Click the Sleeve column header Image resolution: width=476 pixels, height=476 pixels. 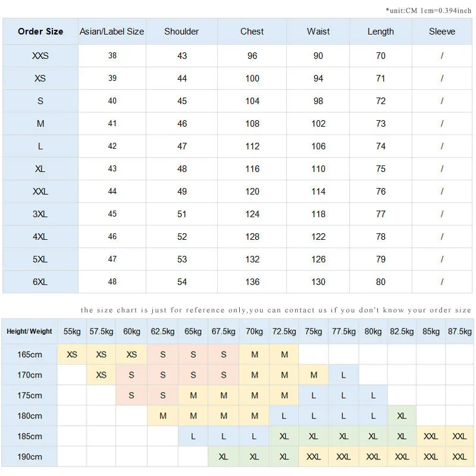442,32
